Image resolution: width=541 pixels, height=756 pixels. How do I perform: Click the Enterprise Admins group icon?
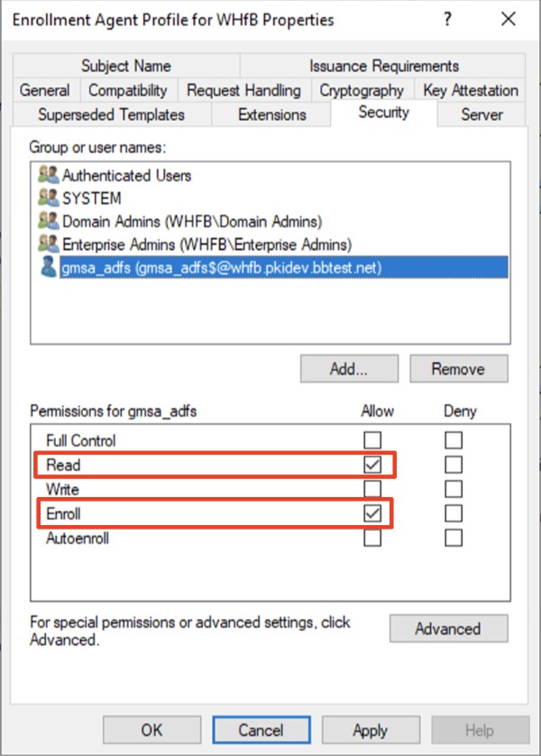(48, 244)
